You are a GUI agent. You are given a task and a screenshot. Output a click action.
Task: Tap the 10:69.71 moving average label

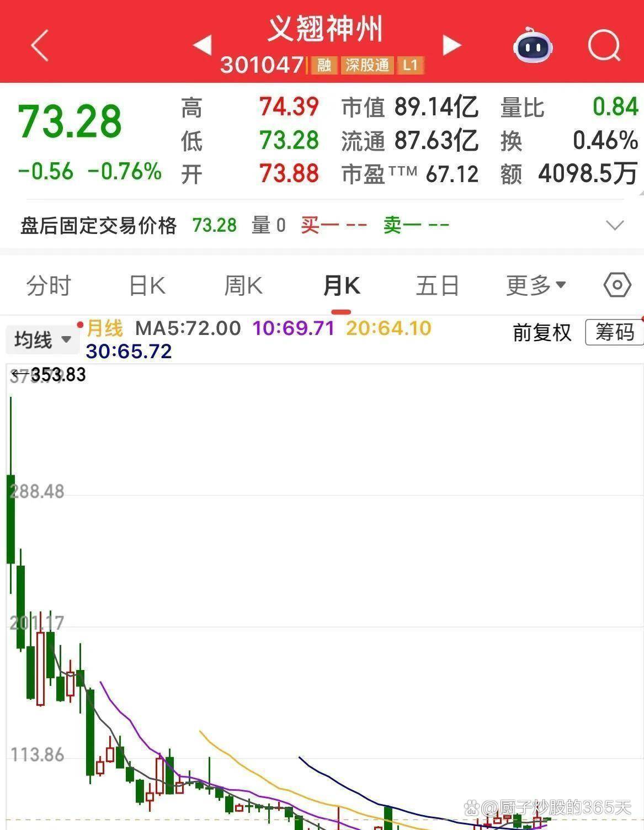point(294,328)
